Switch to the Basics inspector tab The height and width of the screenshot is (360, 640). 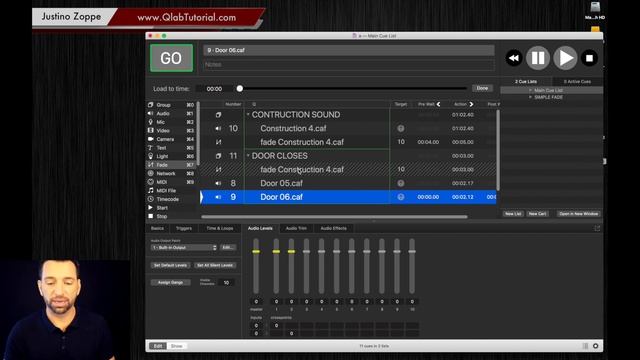click(x=157, y=229)
